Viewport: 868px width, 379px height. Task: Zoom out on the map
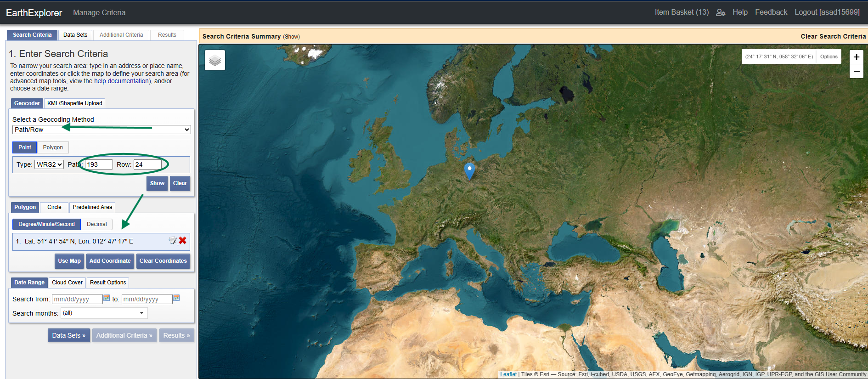857,71
